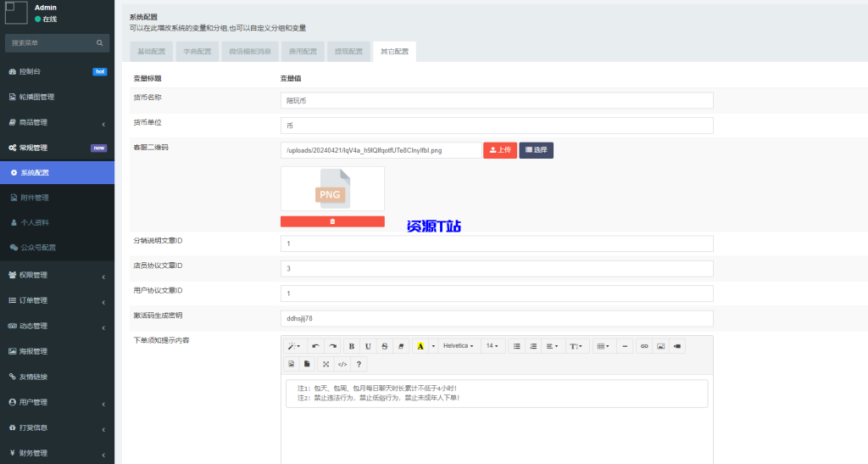Click the fullscreen icon in editor toolbar
Viewport: 868px width, 464px height.
tap(325, 364)
